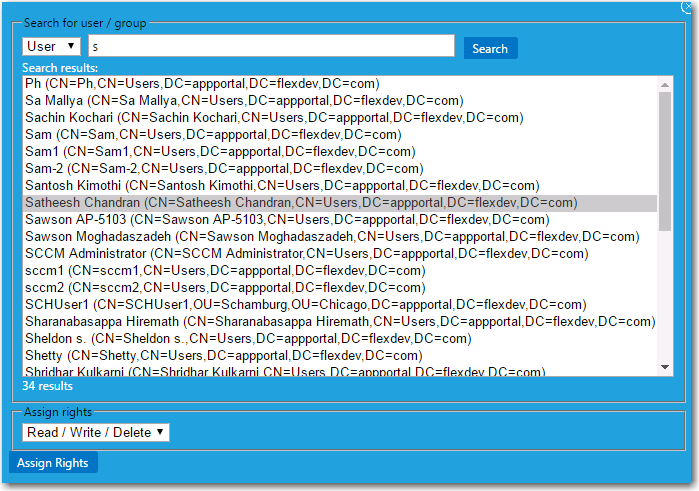The height and width of the screenshot is (491, 699).
Task: Expand the Read / Write / Delete dropdown
Action: [96, 433]
